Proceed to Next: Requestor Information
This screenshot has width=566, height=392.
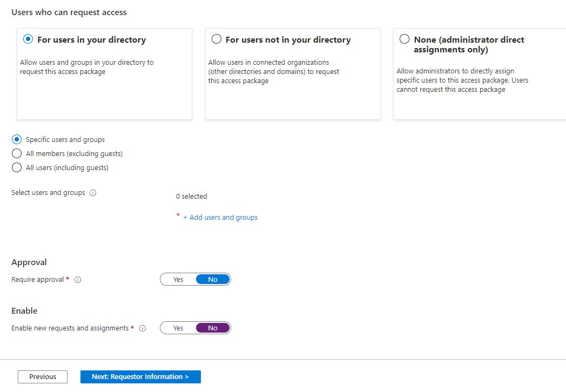pyautogui.click(x=140, y=377)
